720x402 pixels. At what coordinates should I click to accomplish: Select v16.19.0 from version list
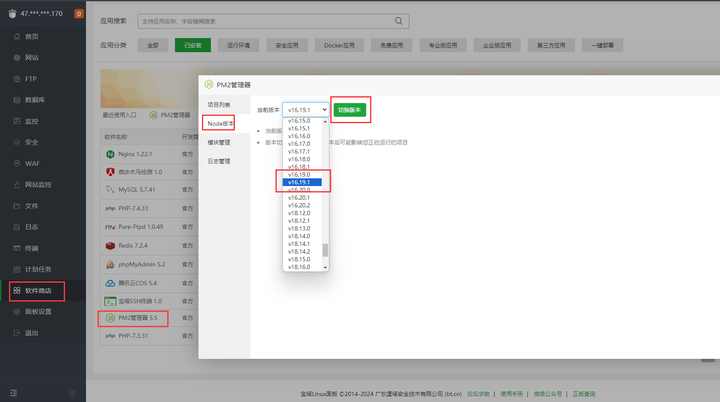pyautogui.click(x=301, y=175)
